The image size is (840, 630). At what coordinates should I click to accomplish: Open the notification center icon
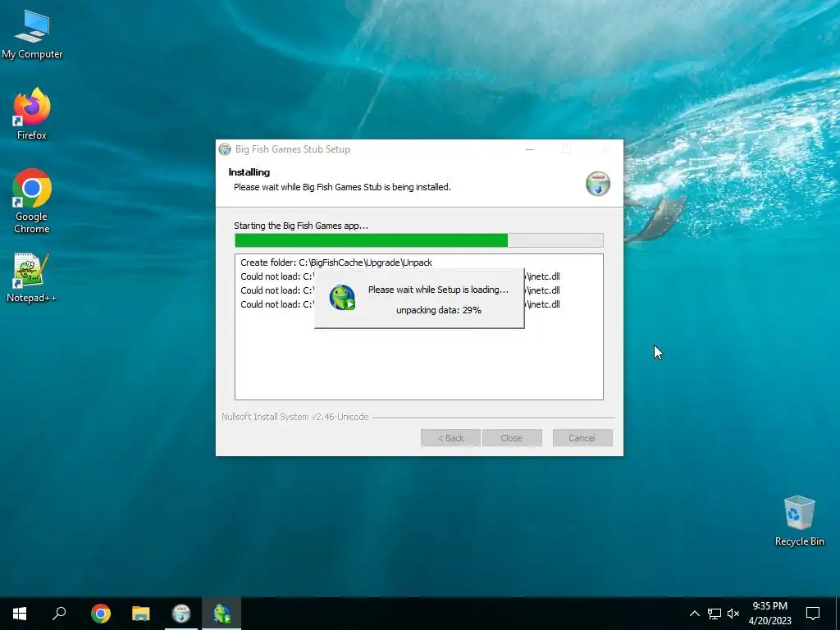pos(813,614)
